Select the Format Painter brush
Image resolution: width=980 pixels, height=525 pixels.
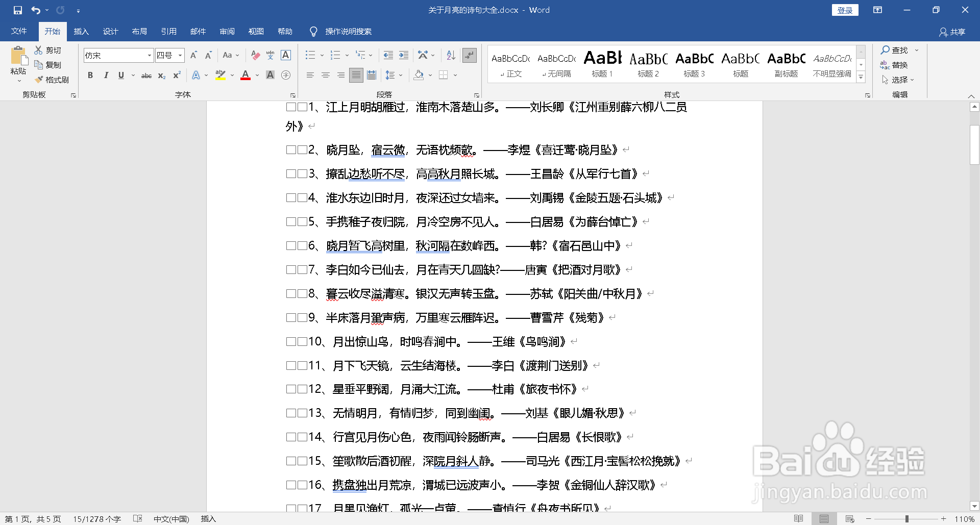coord(52,80)
